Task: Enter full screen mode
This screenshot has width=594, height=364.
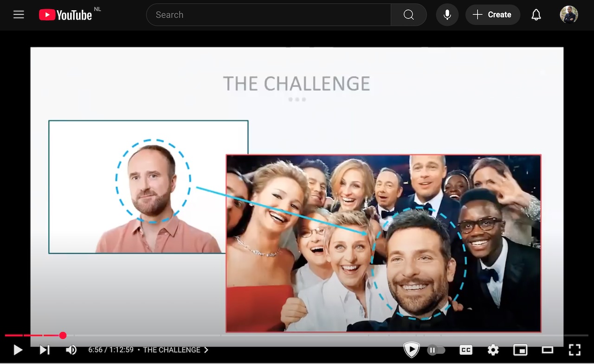Action: pyautogui.click(x=575, y=350)
